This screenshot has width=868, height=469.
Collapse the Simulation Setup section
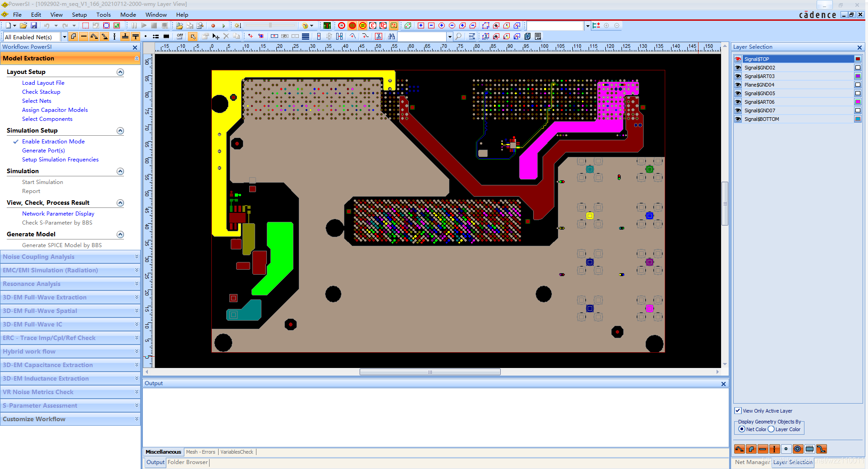(120, 131)
